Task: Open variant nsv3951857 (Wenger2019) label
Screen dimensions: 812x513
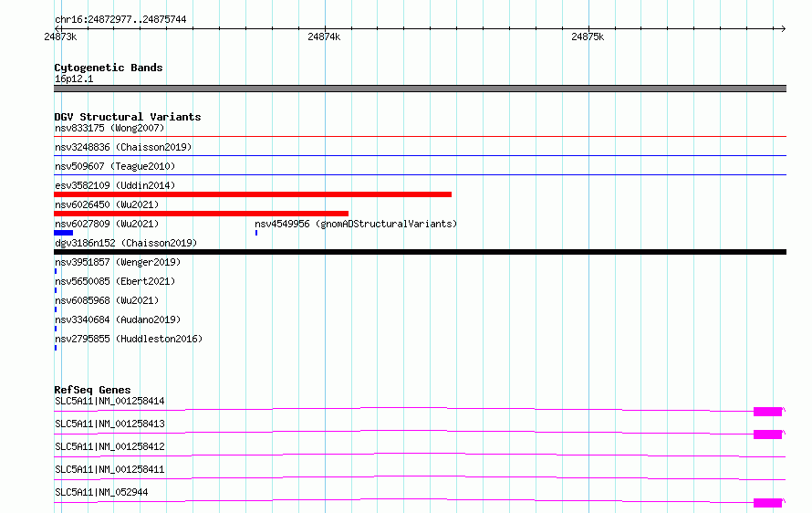Action: click(x=118, y=262)
